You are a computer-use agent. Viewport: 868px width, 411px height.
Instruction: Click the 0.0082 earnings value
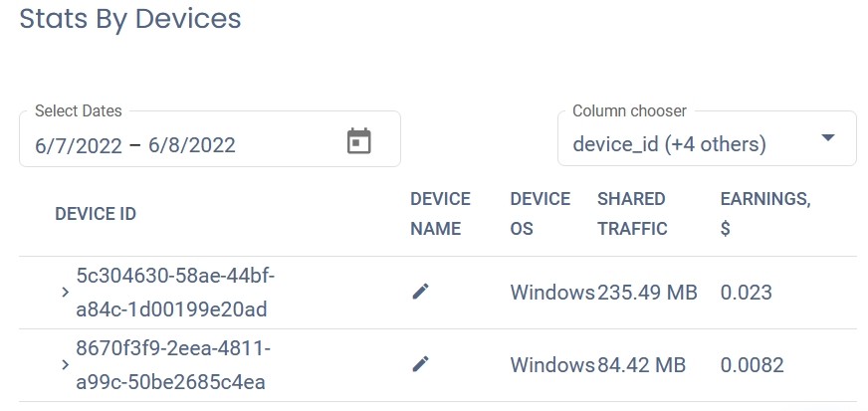point(752,364)
